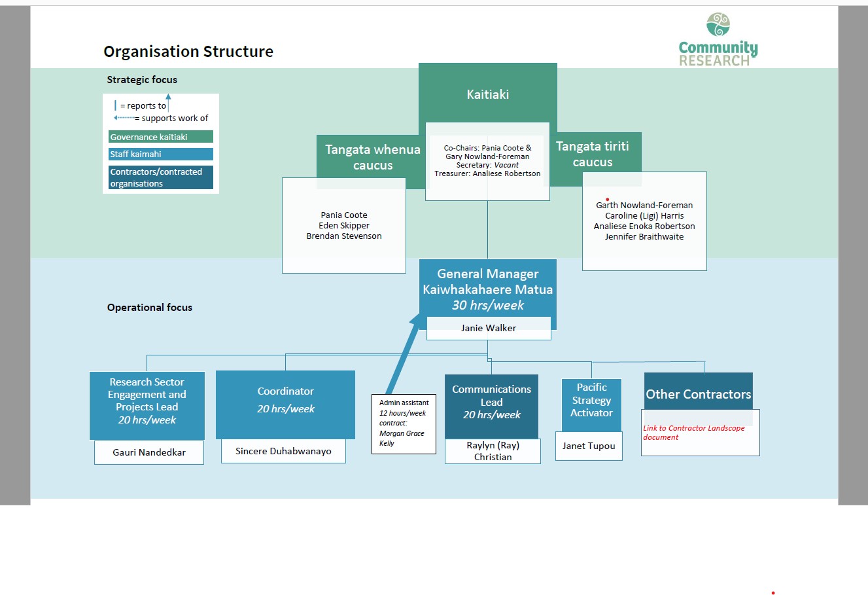Click the General Manager Kaiwhakahaere Matua box

click(x=487, y=289)
